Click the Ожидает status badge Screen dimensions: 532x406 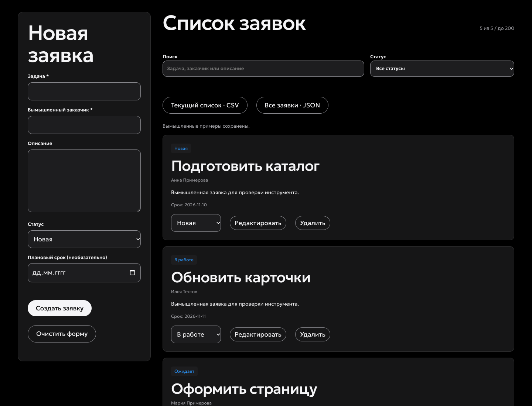pyautogui.click(x=184, y=371)
